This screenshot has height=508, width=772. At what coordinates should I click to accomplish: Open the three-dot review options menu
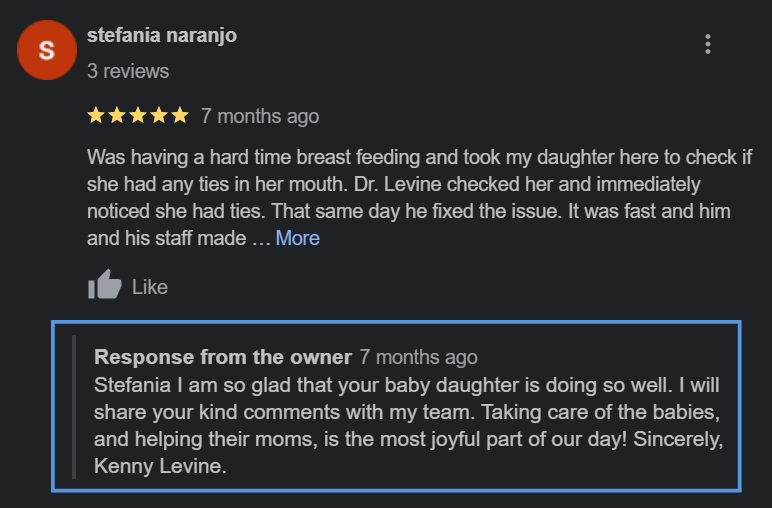(x=708, y=44)
